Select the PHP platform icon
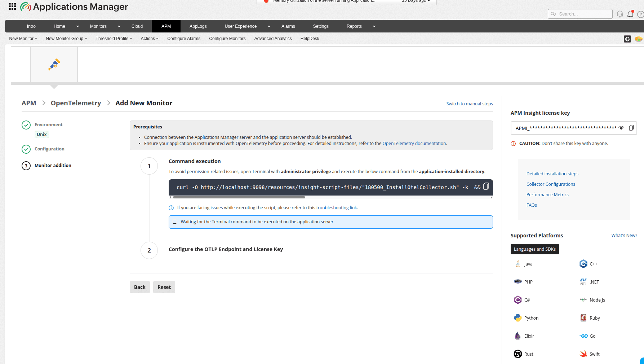Viewport: 644px width, 364px height. coord(518,282)
